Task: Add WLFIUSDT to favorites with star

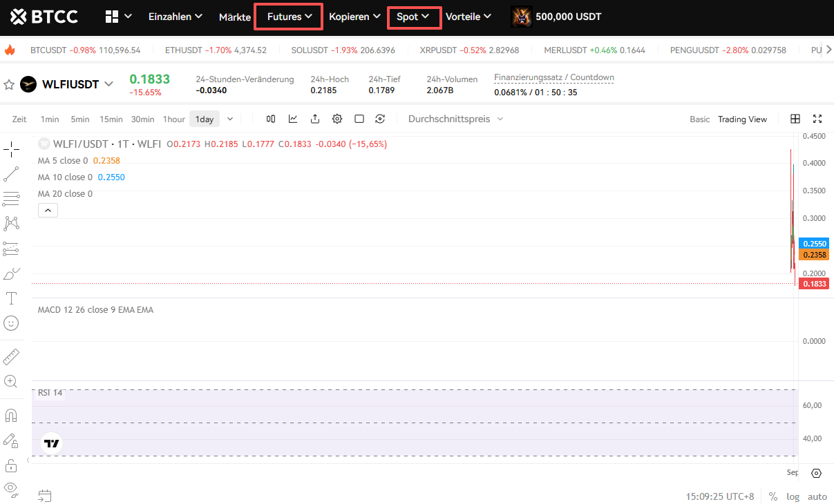Action: click(9, 84)
